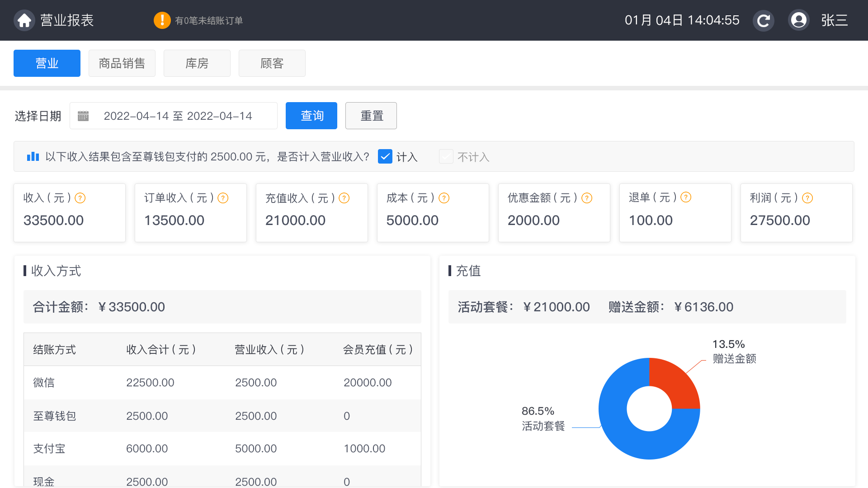Viewport: 868px width, 488px height.
Task: Click help icon next to 充值收入(元)
Action: pos(344,198)
